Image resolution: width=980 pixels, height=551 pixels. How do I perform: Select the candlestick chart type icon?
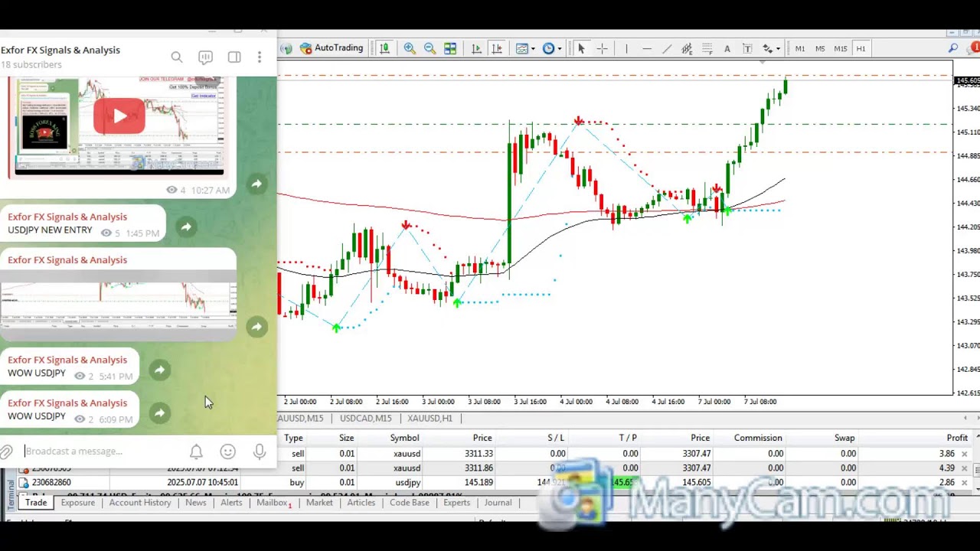click(x=384, y=48)
